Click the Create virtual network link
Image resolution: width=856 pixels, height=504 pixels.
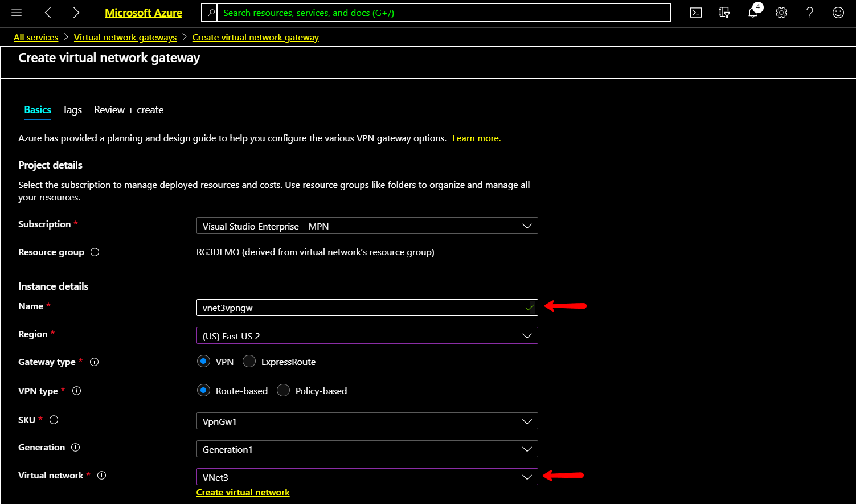coord(243,492)
